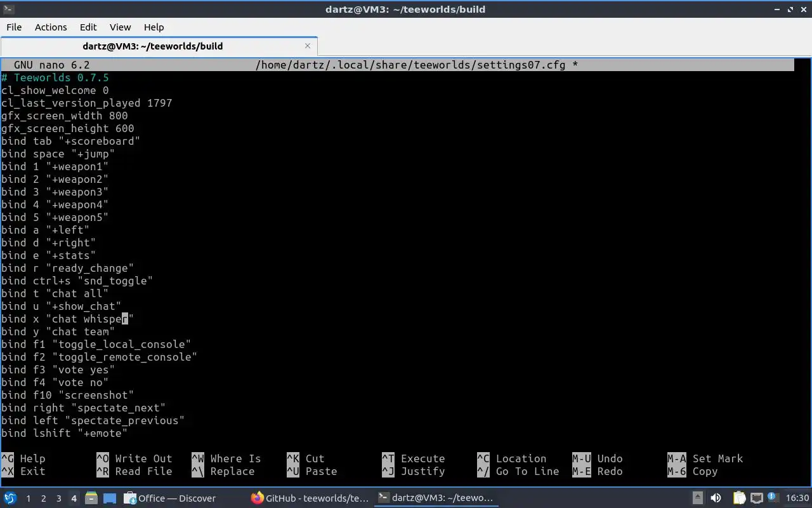Image resolution: width=812 pixels, height=508 pixels.
Task: Click the 'cl_last_version_played 1797' line
Action: pyautogui.click(x=87, y=103)
